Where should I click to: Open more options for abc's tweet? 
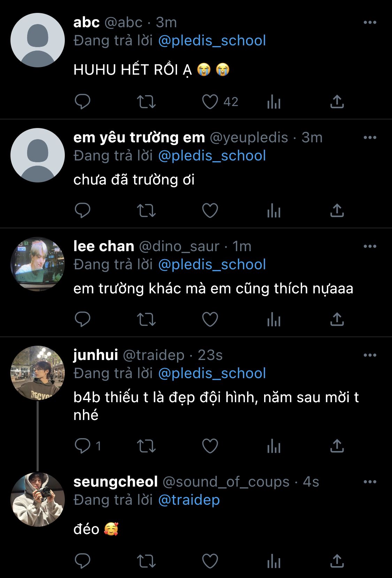pyautogui.click(x=370, y=22)
